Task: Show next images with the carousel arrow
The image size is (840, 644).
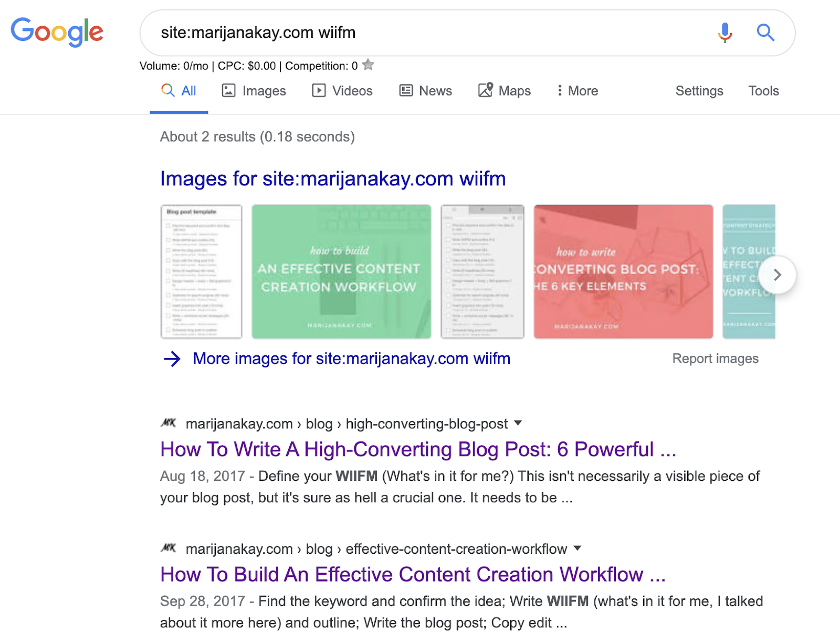Action: point(778,275)
